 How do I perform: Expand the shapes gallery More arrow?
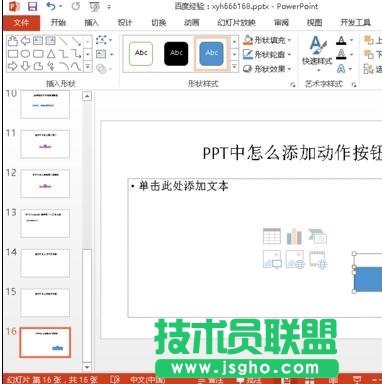pos(87,66)
